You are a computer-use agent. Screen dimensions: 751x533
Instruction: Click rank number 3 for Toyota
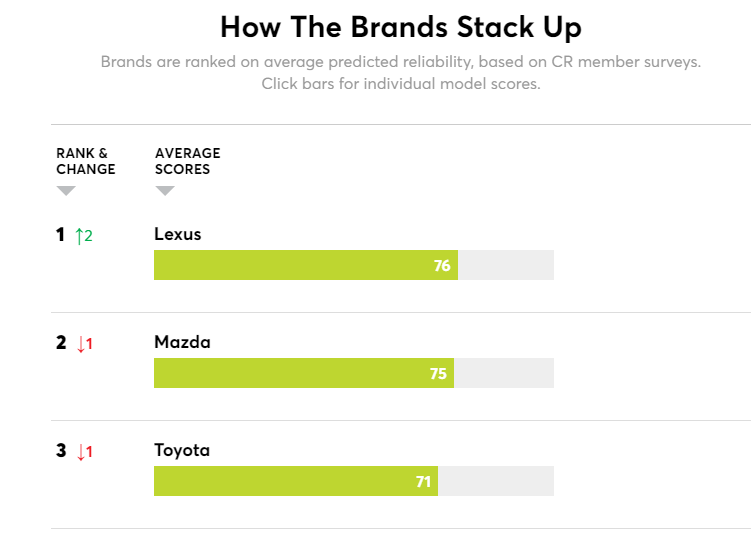click(x=61, y=451)
